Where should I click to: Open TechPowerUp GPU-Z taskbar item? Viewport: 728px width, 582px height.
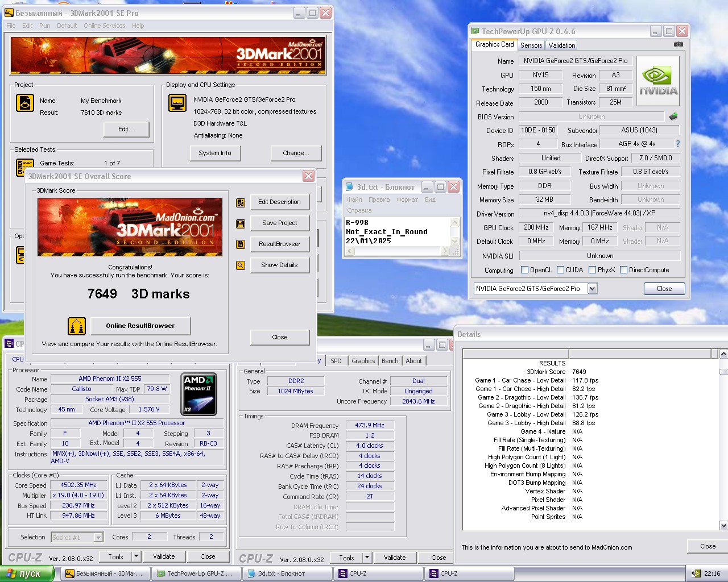[x=197, y=573]
